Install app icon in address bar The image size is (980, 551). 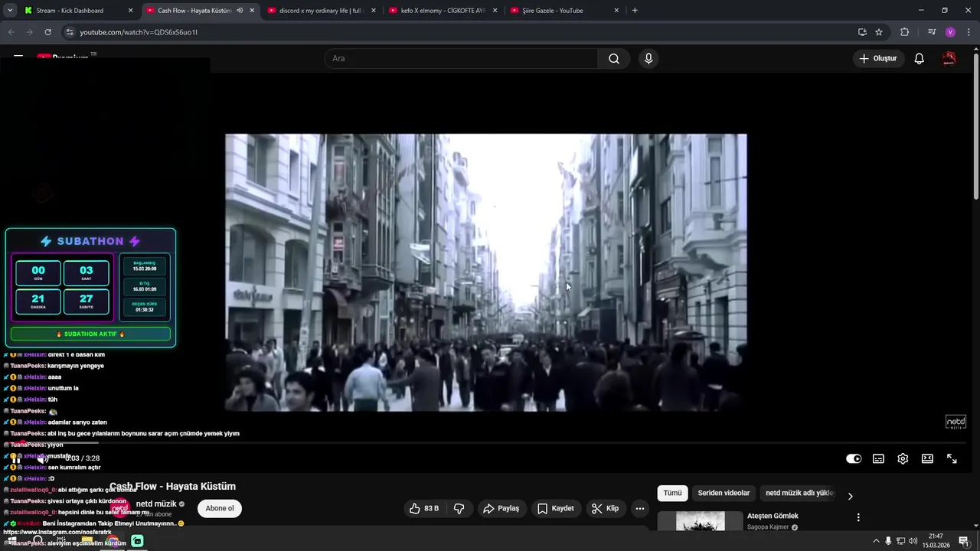click(862, 32)
